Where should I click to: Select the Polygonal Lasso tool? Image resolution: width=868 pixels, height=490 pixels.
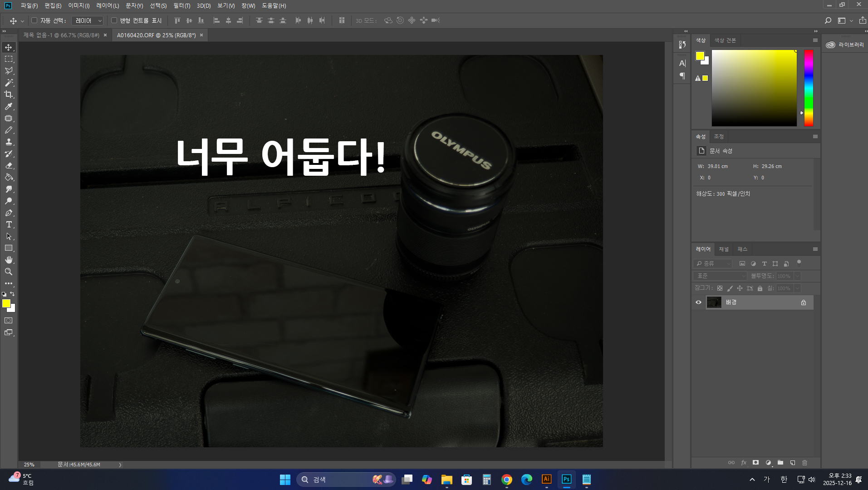[x=9, y=71]
